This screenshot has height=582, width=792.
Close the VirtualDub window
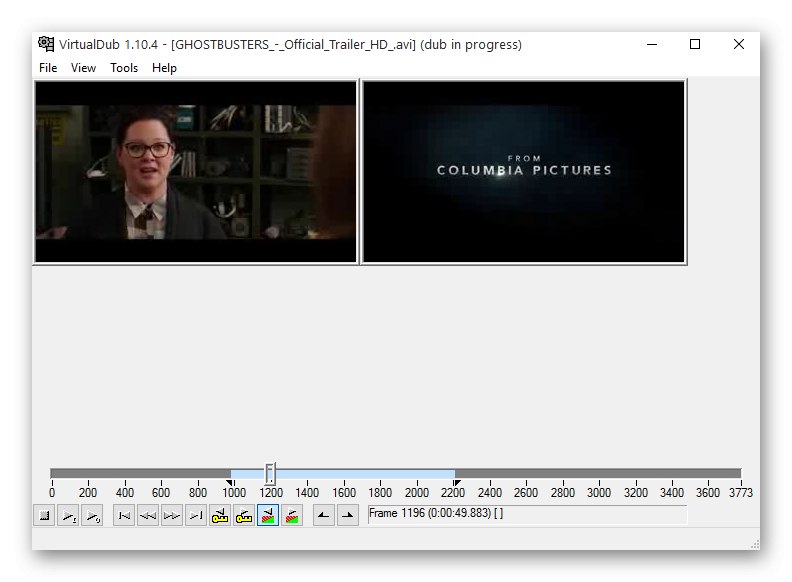click(738, 44)
